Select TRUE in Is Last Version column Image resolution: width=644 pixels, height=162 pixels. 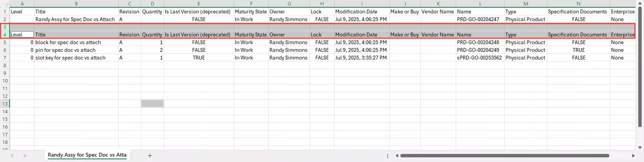point(199,58)
